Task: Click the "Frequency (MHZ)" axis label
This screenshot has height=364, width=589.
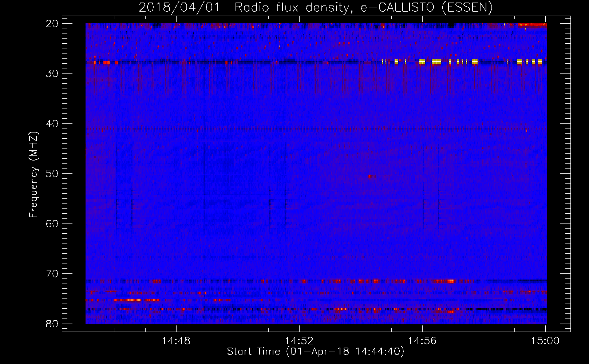Action: pyautogui.click(x=33, y=174)
